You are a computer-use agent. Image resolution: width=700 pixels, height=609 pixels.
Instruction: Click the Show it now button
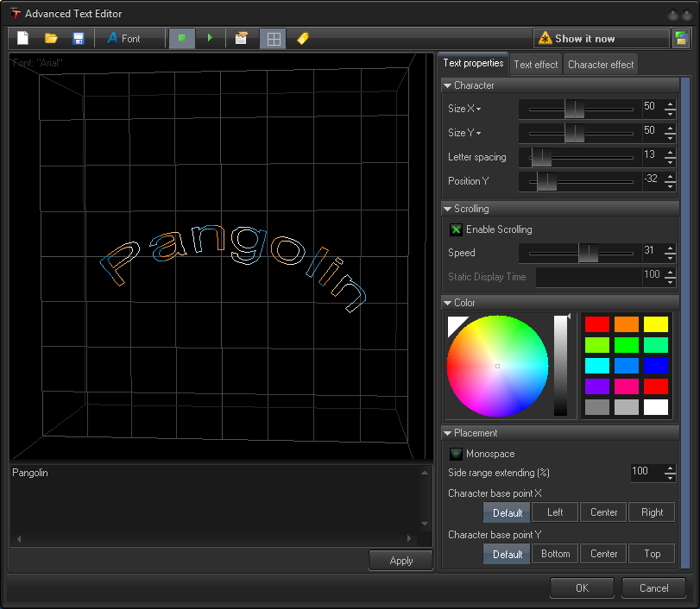[601, 38]
